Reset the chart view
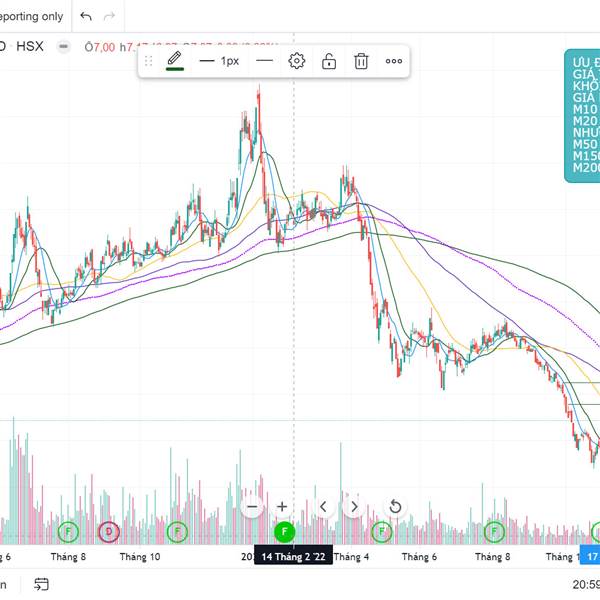The image size is (600, 600). (x=395, y=507)
